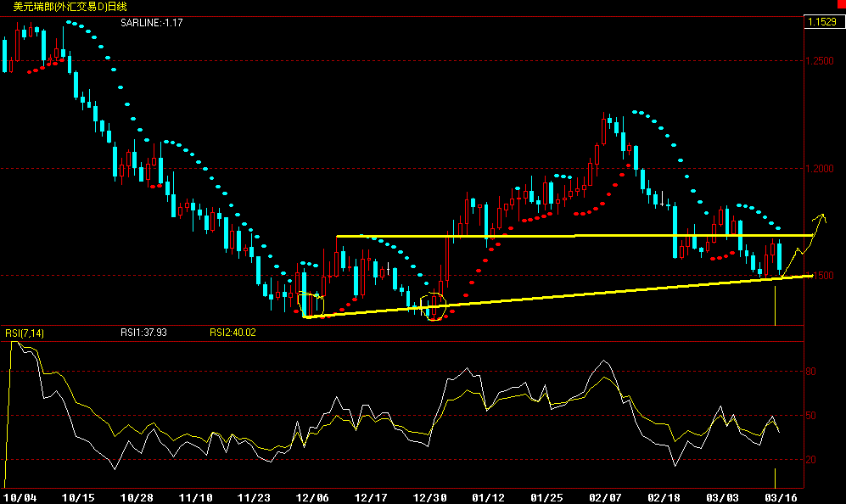
Task: Click the 12/30 date label
Action: click(x=429, y=497)
